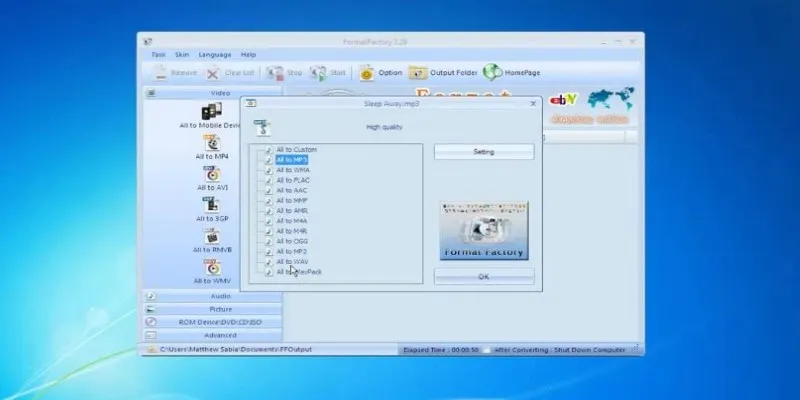Choose All to AMR in list
The image size is (800, 400).
(x=291, y=211)
